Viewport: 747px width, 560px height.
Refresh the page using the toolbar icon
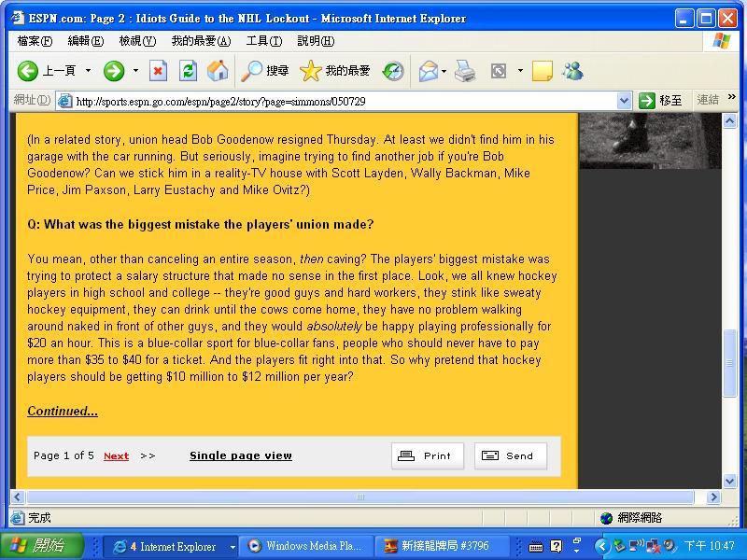click(x=189, y=72)
